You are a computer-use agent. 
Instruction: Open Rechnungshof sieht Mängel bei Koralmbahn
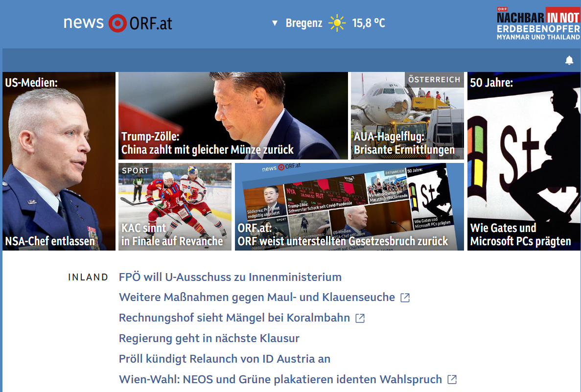click(234, 318)
